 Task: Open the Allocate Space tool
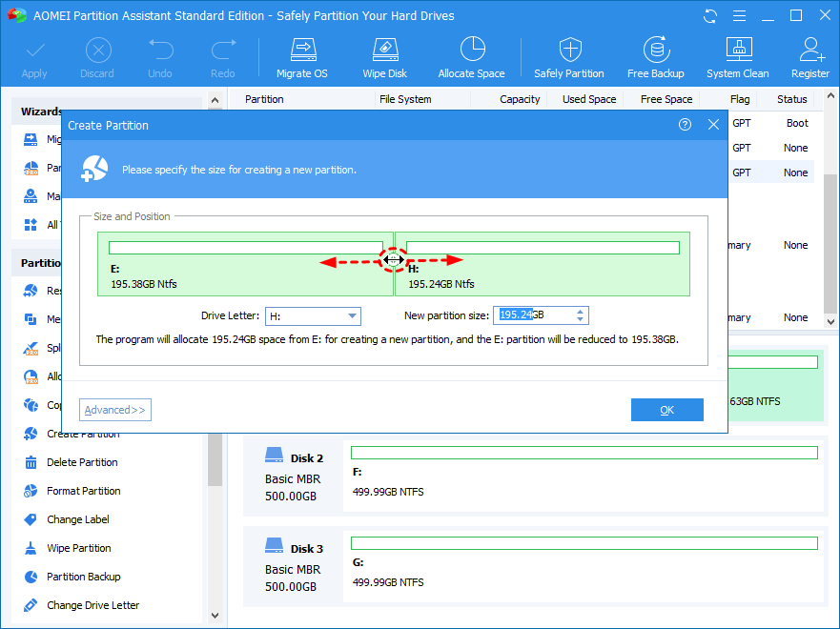[x=471, y=58]
